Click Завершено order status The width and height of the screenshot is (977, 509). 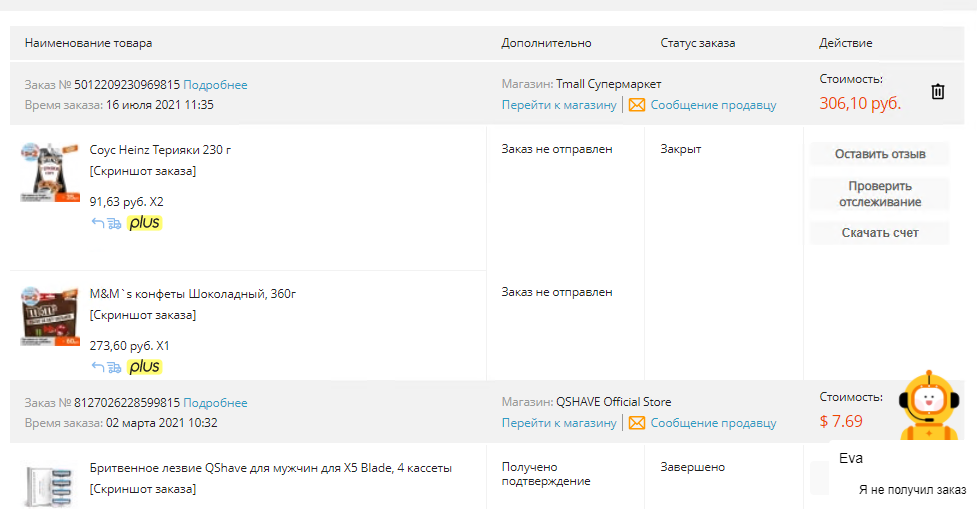692,467
